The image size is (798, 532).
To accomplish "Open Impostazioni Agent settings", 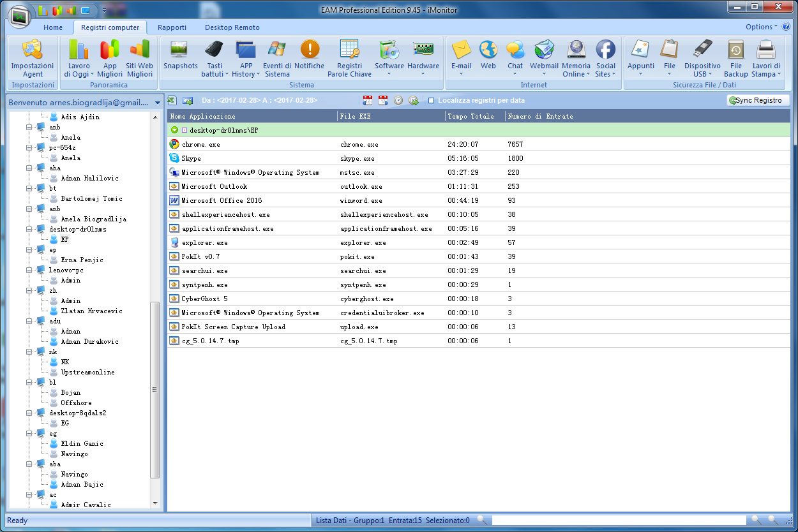I will [x=33, y=58].
